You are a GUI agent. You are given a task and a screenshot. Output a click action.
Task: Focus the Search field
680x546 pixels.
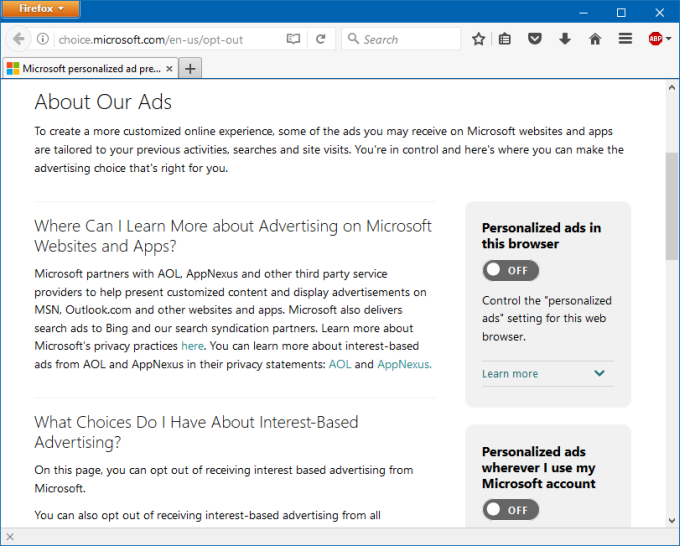(401, 39)
